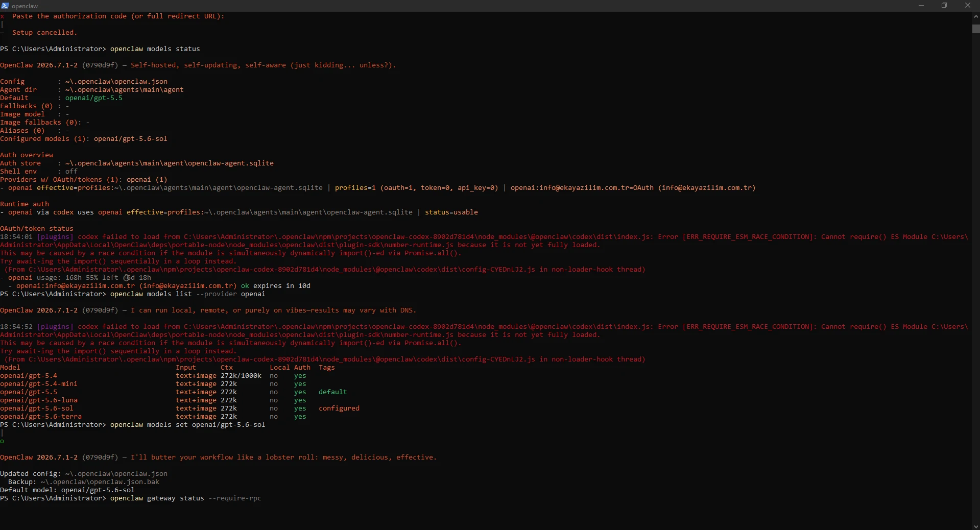
Task: Close the openclaw terminal window
Action: coord(968,6)
